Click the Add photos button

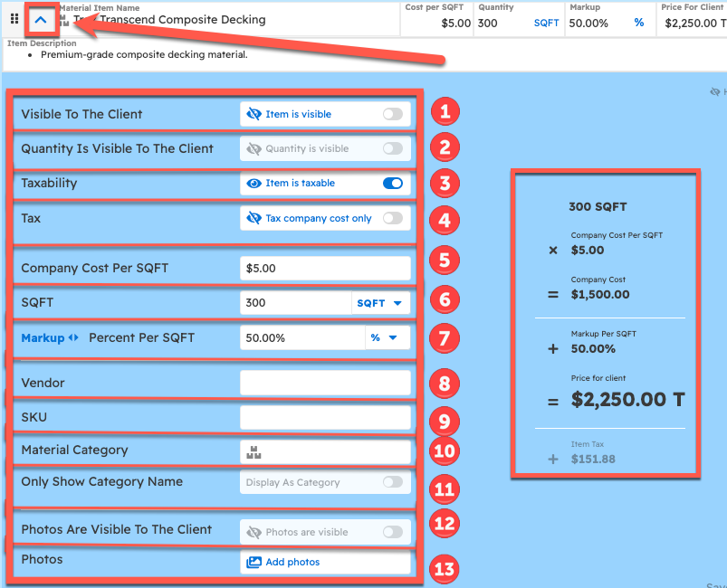pyautogui.click(x=292, y=563)
